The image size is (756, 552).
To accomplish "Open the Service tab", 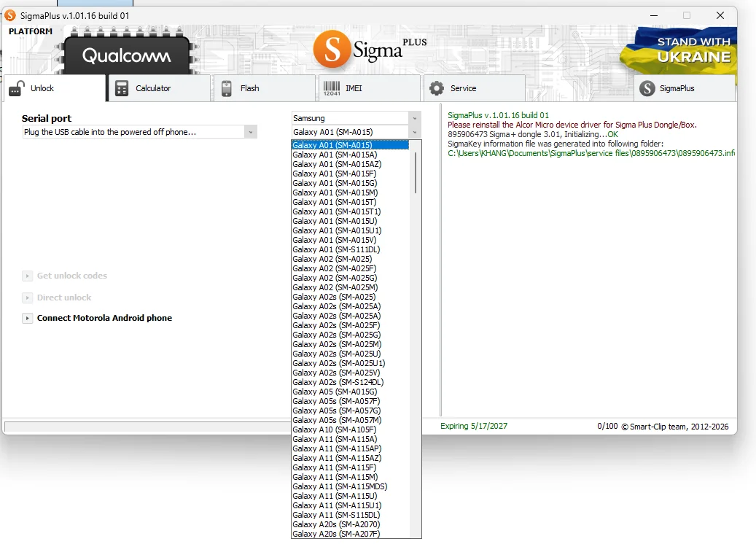I will pos(475,88).
